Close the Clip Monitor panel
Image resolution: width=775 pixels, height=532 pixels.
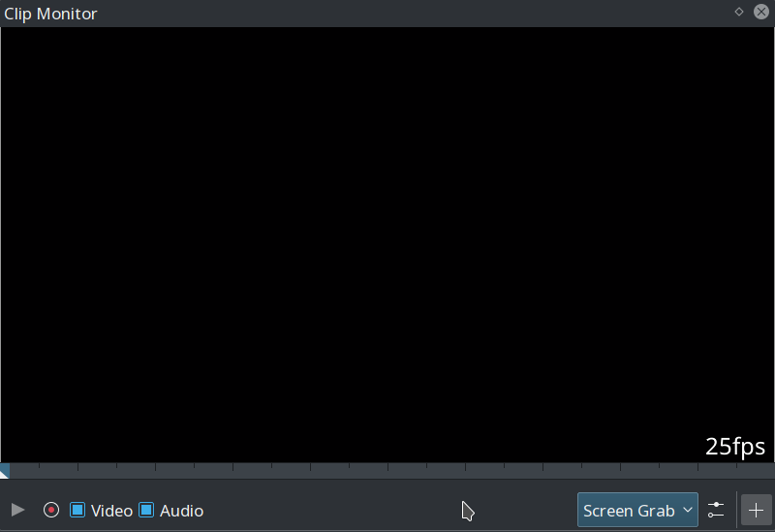tap(761, 12)
